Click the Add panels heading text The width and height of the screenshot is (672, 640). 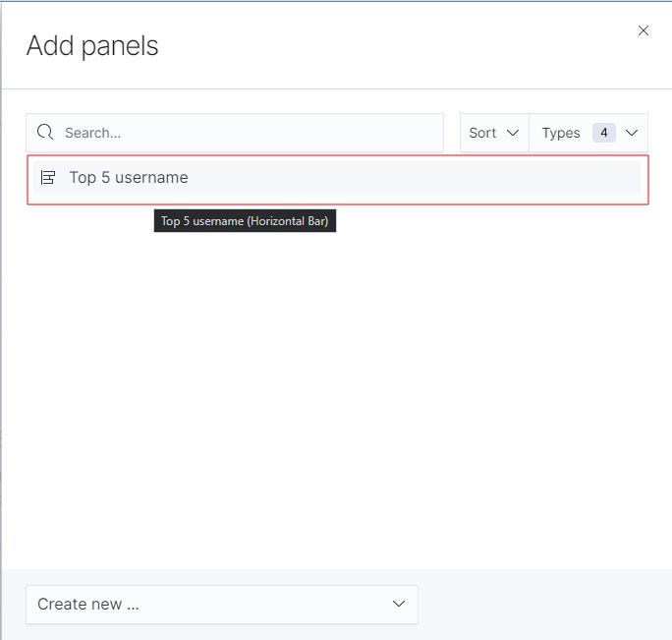92,45
